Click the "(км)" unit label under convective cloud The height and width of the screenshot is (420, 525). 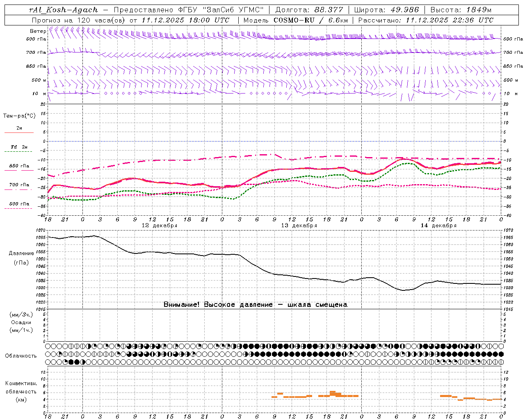point(21,399)
